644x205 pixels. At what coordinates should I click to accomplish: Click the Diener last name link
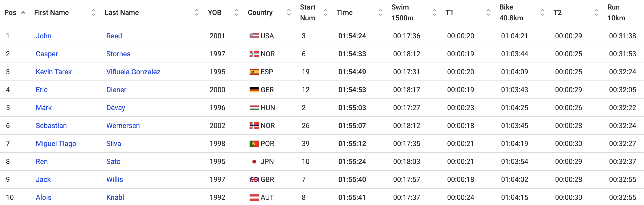[x=116, y=90]
